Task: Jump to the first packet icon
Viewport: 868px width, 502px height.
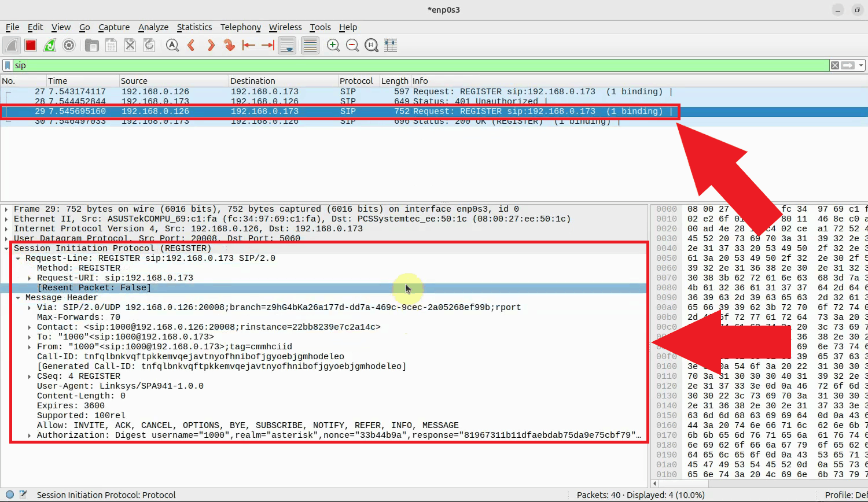Action: 249,45
